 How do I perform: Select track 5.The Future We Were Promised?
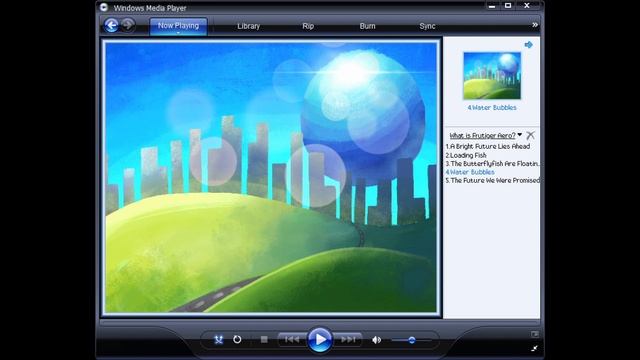(492, 180)
